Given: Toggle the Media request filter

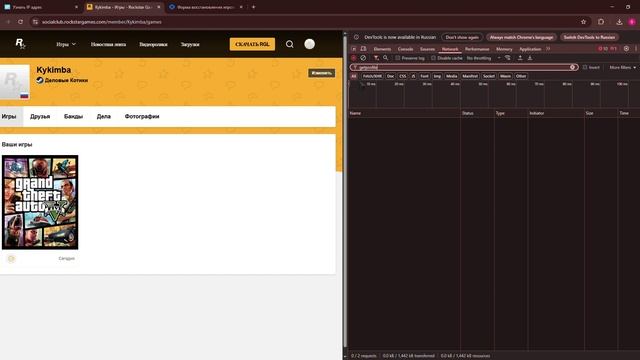Looking at the screenshot, I should tap(451, 76).
